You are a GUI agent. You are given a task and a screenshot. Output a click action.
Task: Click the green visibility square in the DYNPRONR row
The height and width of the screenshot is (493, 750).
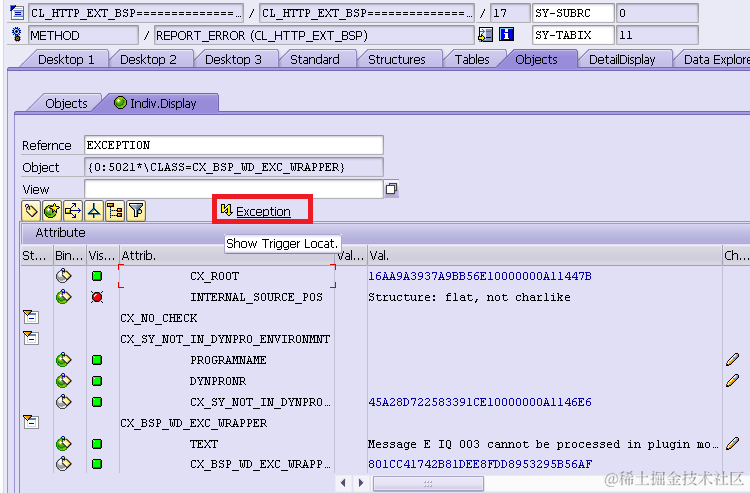point(97,381)
